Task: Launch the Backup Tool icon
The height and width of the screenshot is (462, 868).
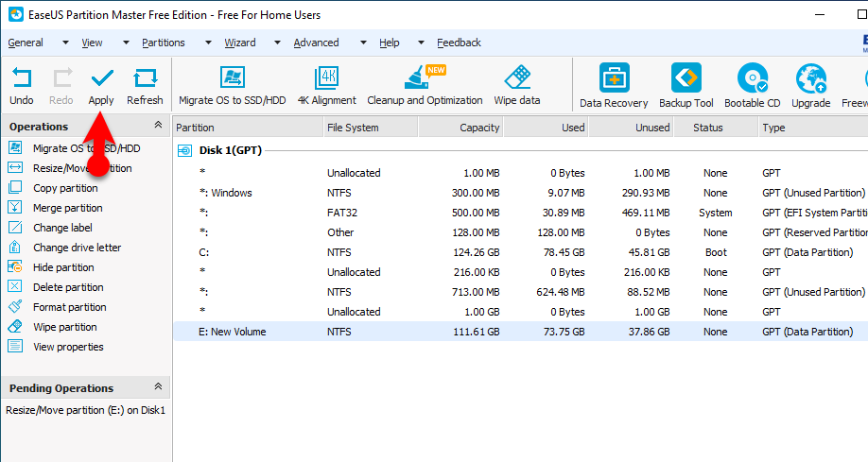Action: click(686, 79)
